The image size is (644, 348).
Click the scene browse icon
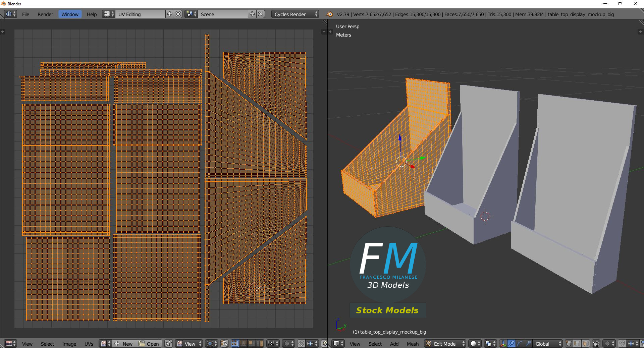click(191, 14)
